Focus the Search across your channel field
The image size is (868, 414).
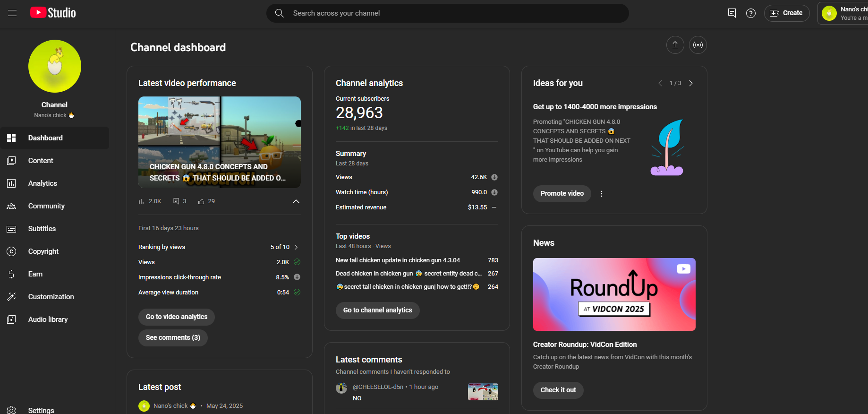click(448, 13)
